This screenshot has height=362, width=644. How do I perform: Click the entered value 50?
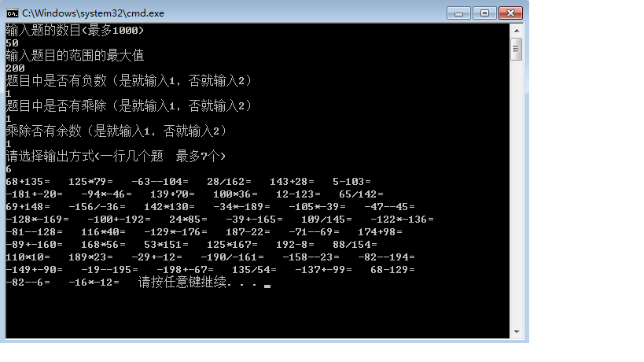[12, 43]
